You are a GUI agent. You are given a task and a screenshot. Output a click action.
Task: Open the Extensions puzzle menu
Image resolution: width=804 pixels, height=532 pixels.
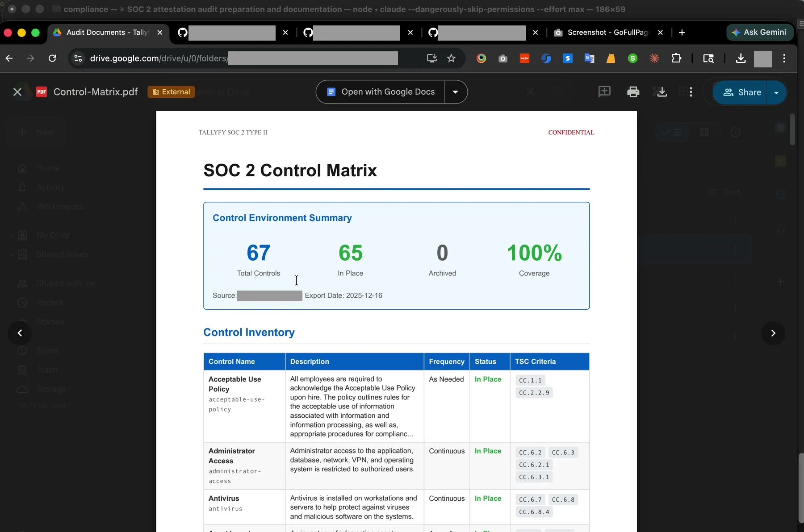676,58
